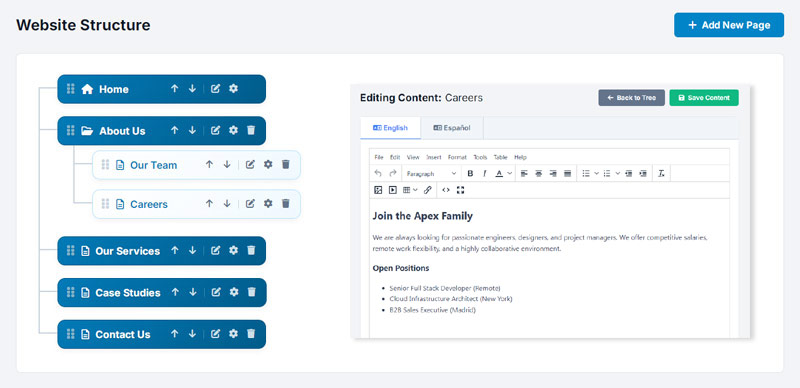Image resolution: width=800 pixels, height=388 pixels.
Task: Grab the drag handle of Our Services
Action: [x=71, y=251]
